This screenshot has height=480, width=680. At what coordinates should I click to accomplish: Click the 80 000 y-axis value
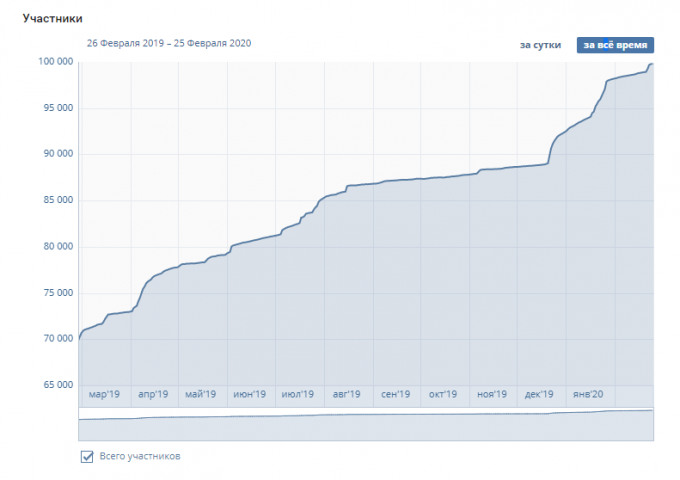[58, 247]
